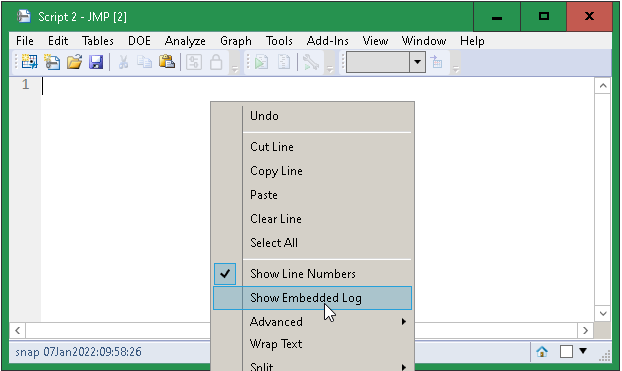Screen dimensions: 622x371
Task: Toggle the Show Line Numbers checkmark
Action: [225, 274]
